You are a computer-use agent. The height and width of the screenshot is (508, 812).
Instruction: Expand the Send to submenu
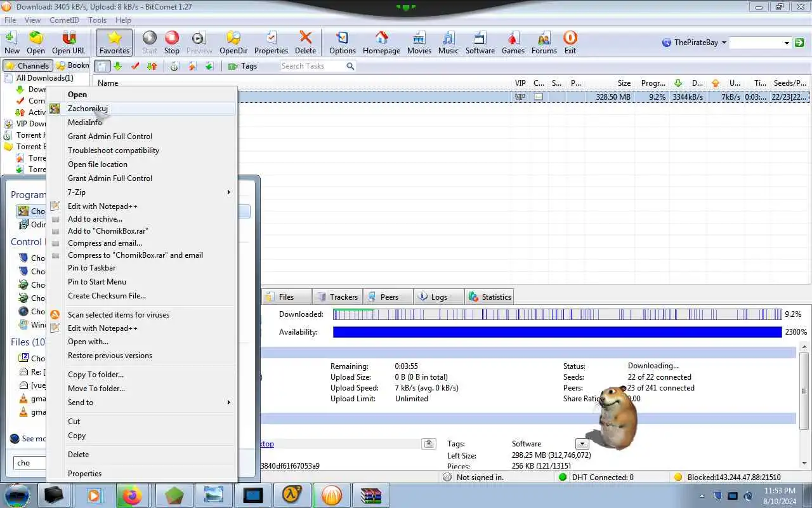142,403
